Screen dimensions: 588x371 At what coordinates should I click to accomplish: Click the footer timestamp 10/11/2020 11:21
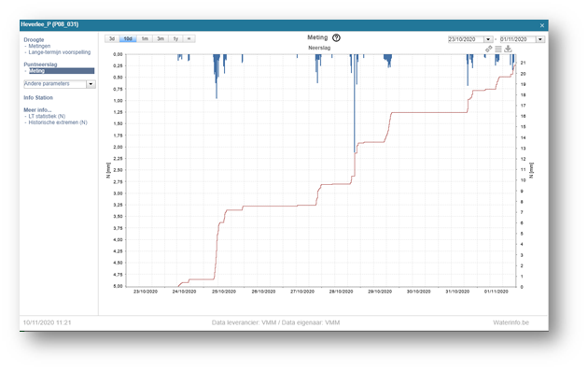[47, 322]
